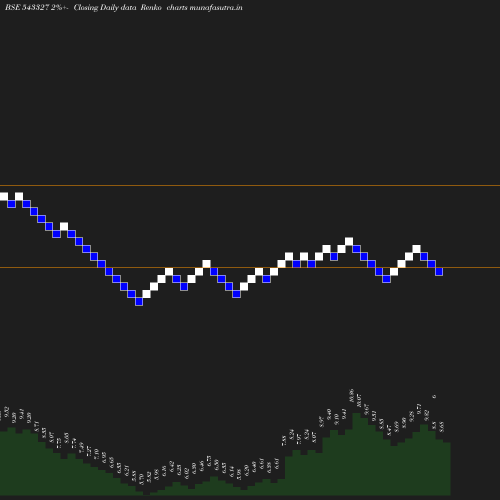This screenshot has width=500, height=500.
Task: Click the 'BSE 543327 2%+-' title text
Action: coord(37,8)
